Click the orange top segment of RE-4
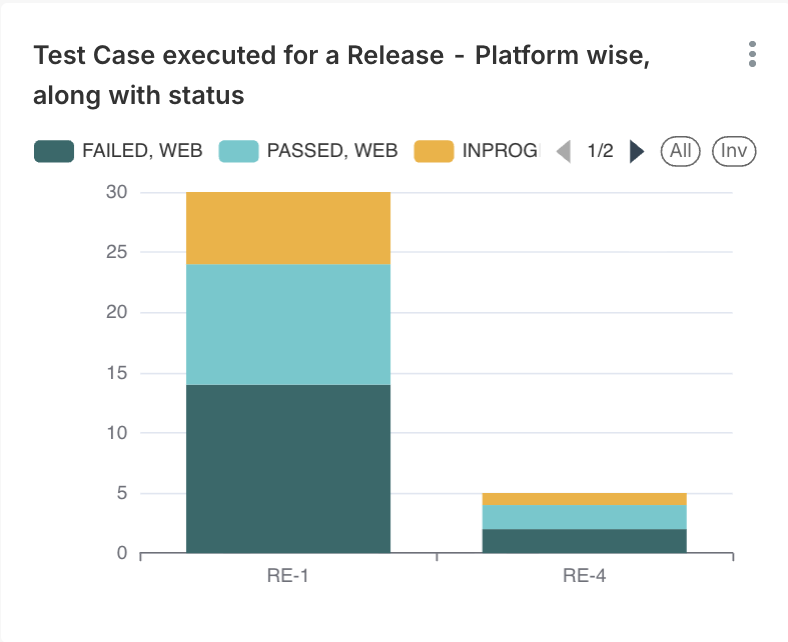This screenshot has width=788, height=642. click(x=585, y=499)
